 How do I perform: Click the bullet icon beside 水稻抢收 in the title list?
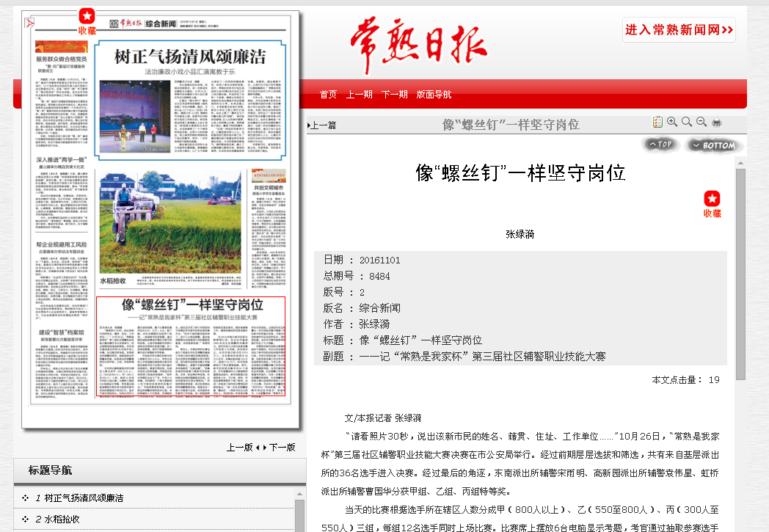click(25, 519)
